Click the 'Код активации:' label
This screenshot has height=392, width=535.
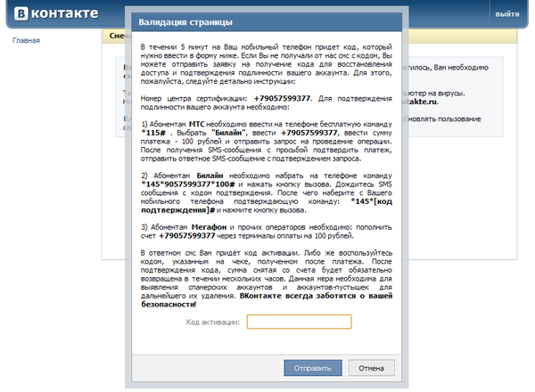click(213, 323)
